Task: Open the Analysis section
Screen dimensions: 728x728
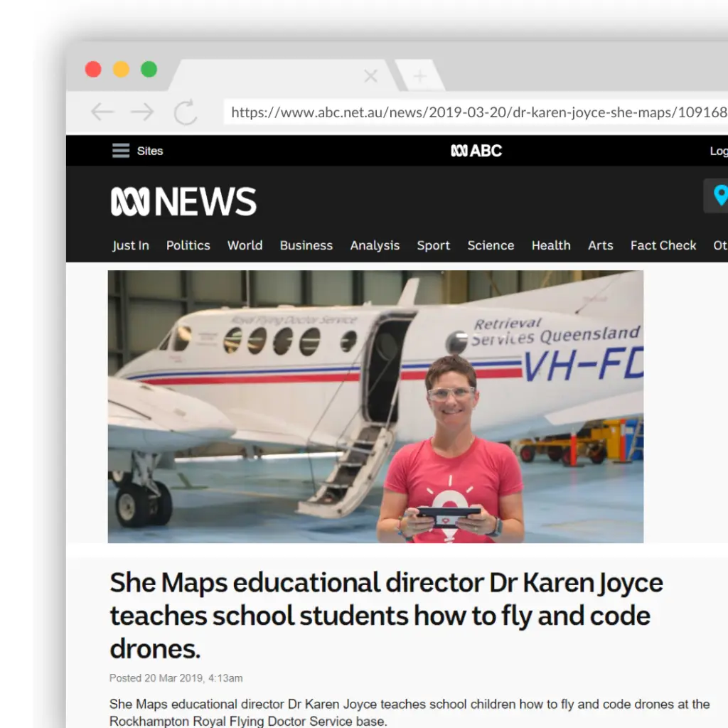Action: tap(375, 245)
